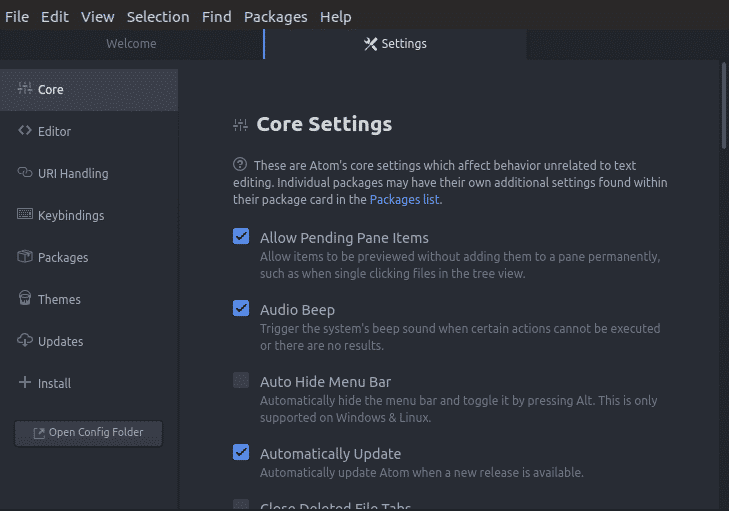
Task: Click the settings pane vertical scrollbar
Action: point(723,106)
